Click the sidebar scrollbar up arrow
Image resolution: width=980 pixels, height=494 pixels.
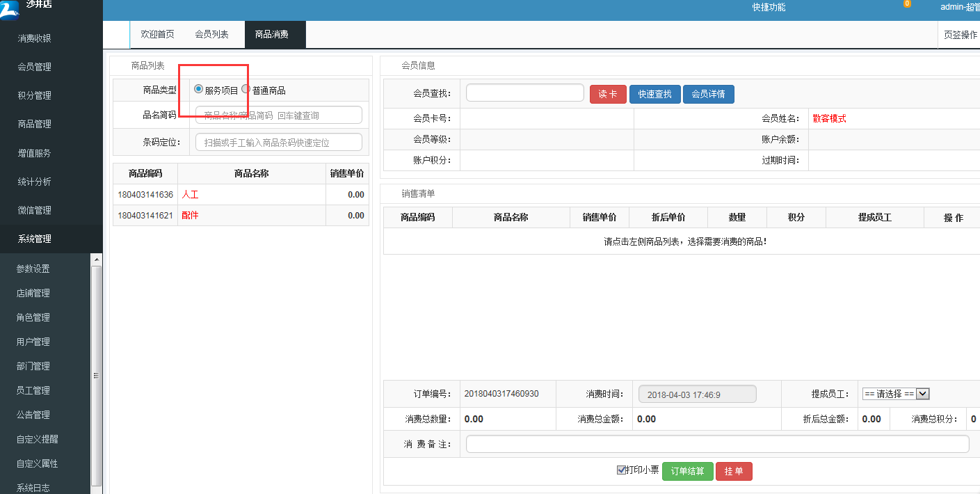point(97,260)
